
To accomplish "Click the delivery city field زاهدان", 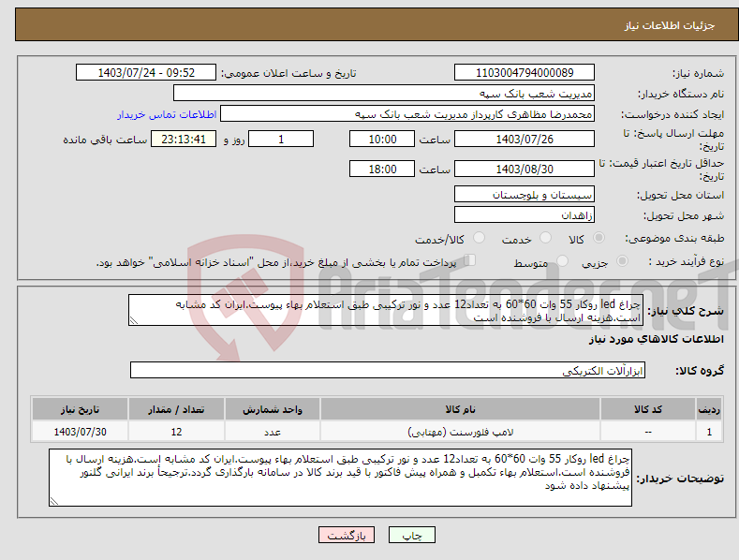I will [x=525, y=215].
